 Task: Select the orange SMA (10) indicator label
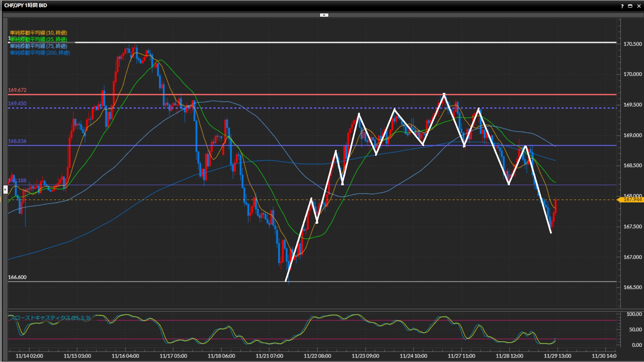click(x=39, y=33)
